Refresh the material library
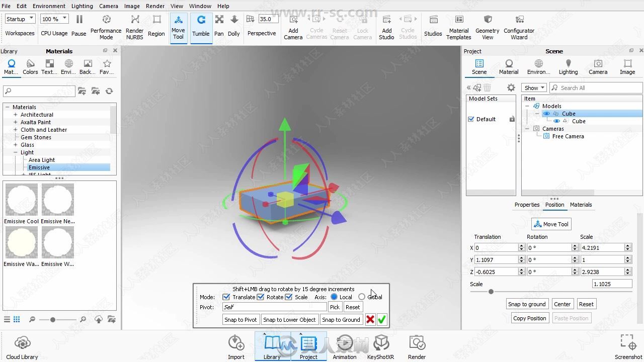 click(x=109, y=91)
